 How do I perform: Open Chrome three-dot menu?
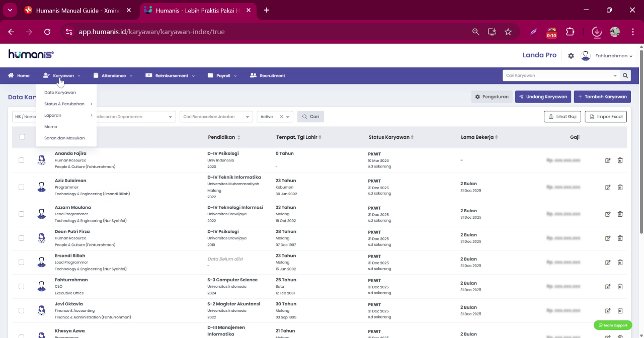(632, 32)
